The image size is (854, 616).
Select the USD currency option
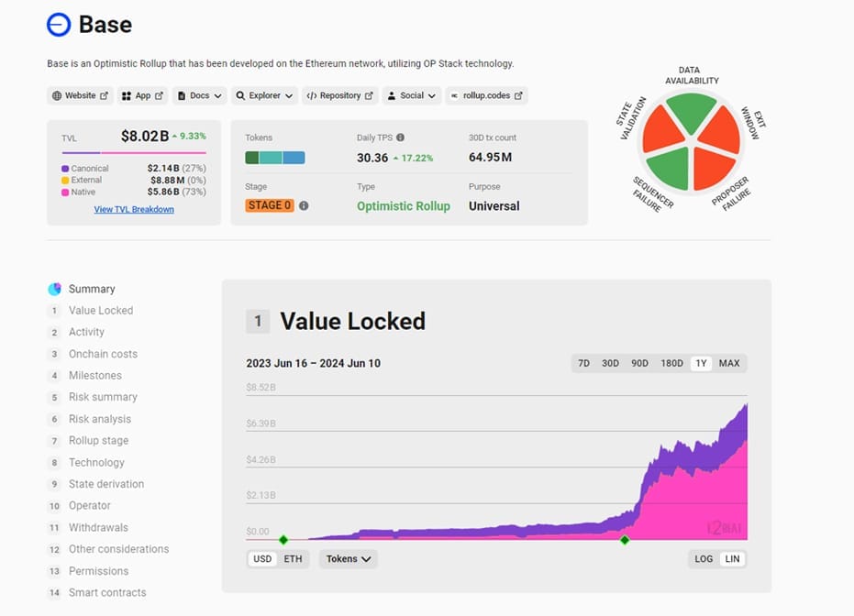[262, 559]
